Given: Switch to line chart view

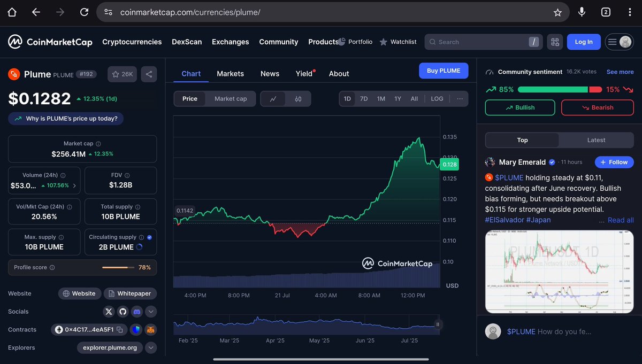Looking at the screenshot, I should click(273, 99).
